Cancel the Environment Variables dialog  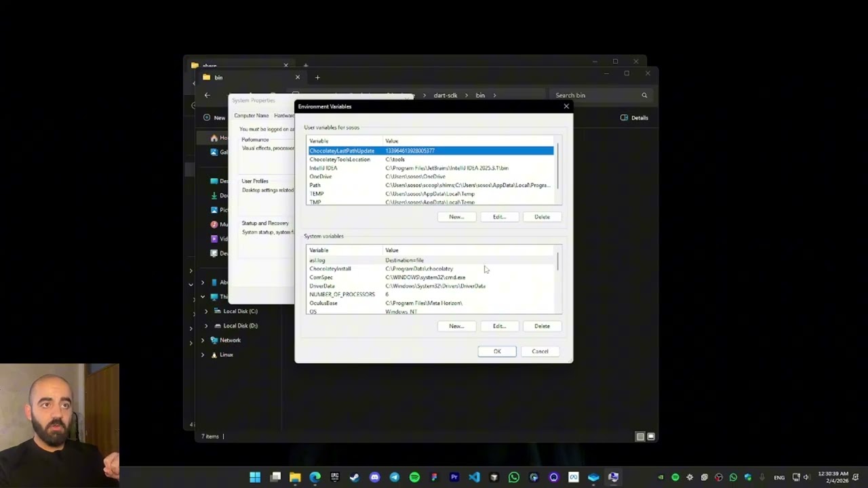coord(540,351)
